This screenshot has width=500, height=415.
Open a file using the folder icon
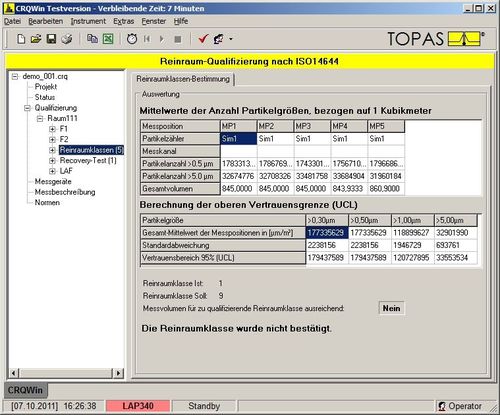coord(36,39)
